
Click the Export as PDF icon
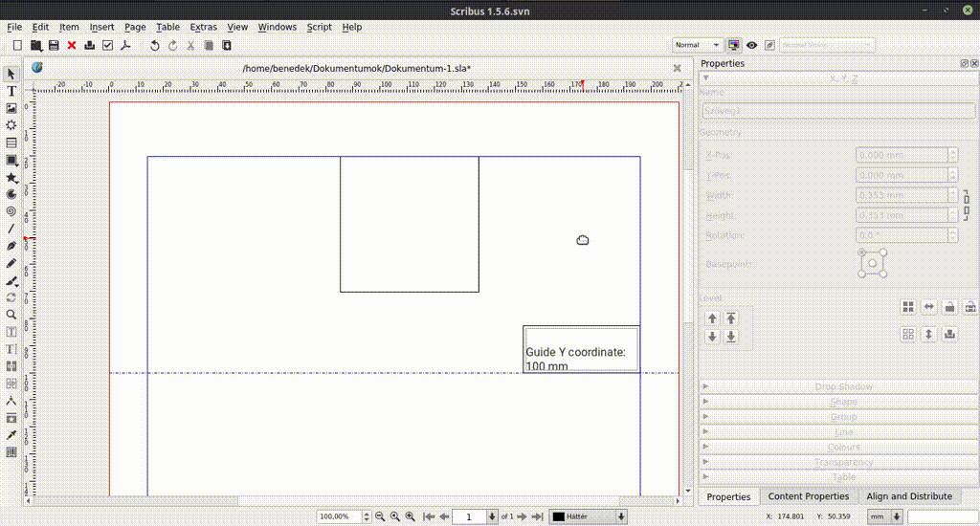click(124, 45)
